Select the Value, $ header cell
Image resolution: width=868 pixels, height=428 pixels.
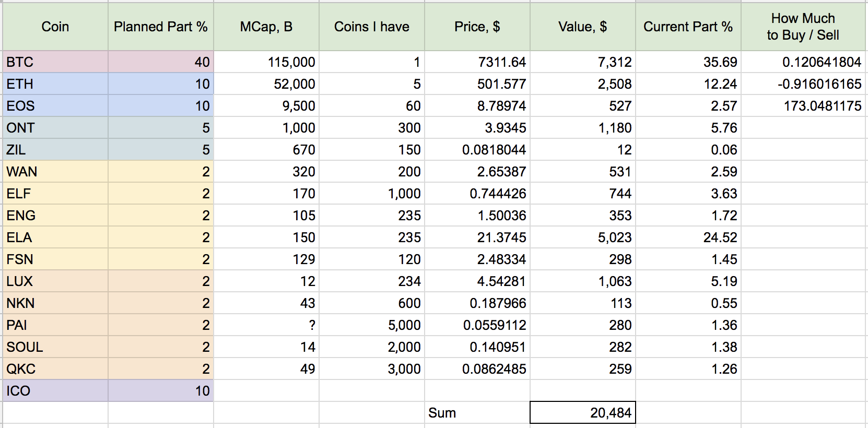(x=583, y=27)
